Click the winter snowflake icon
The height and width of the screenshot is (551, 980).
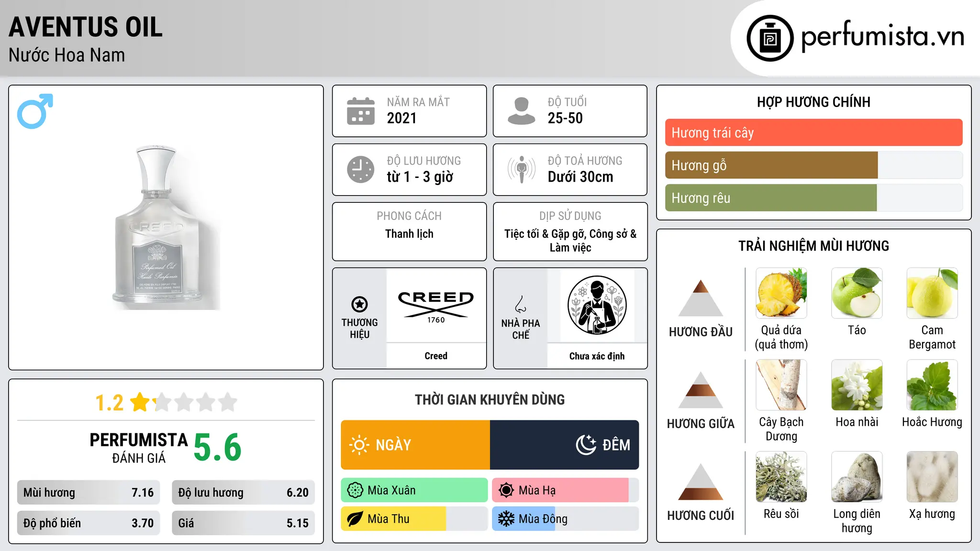(506, 519)
